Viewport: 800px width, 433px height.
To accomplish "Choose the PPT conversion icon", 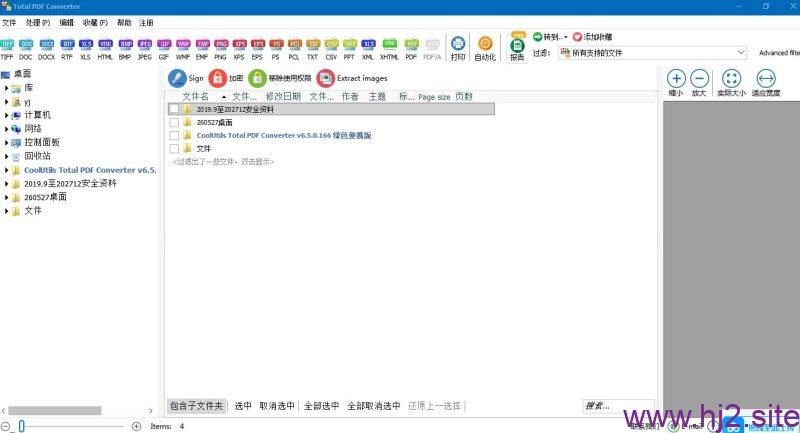I will coord(349,49).
